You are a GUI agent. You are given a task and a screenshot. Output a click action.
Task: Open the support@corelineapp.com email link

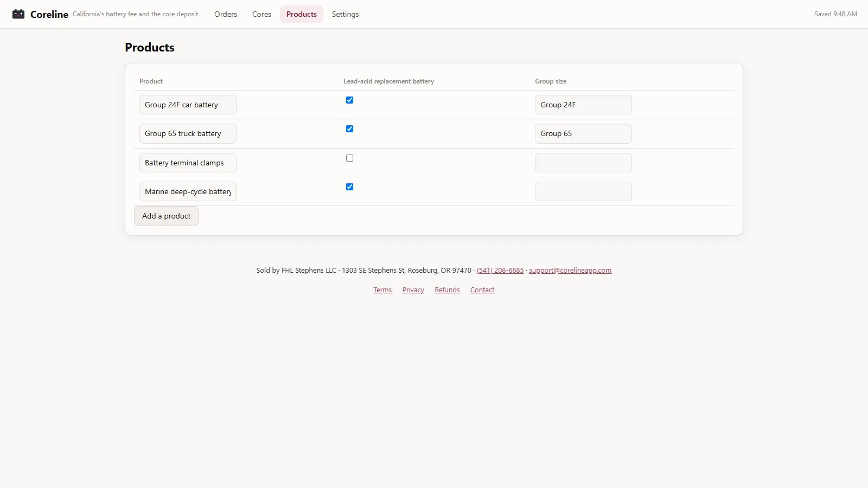point(570,271)
